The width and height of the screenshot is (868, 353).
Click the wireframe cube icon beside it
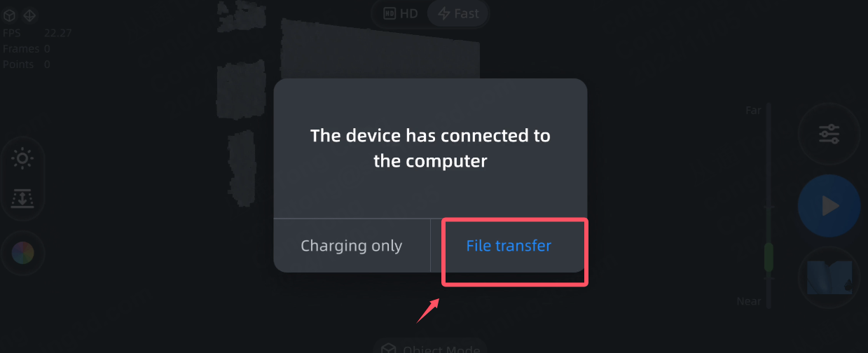point(30,15)
